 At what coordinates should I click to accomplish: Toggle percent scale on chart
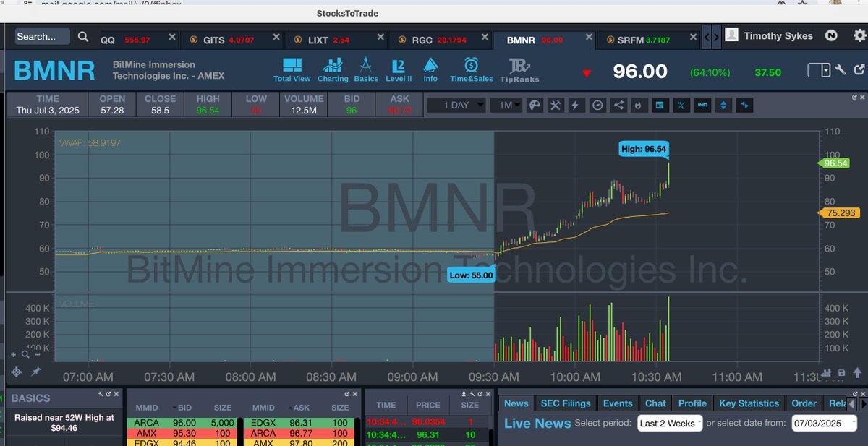pos(681,105)
